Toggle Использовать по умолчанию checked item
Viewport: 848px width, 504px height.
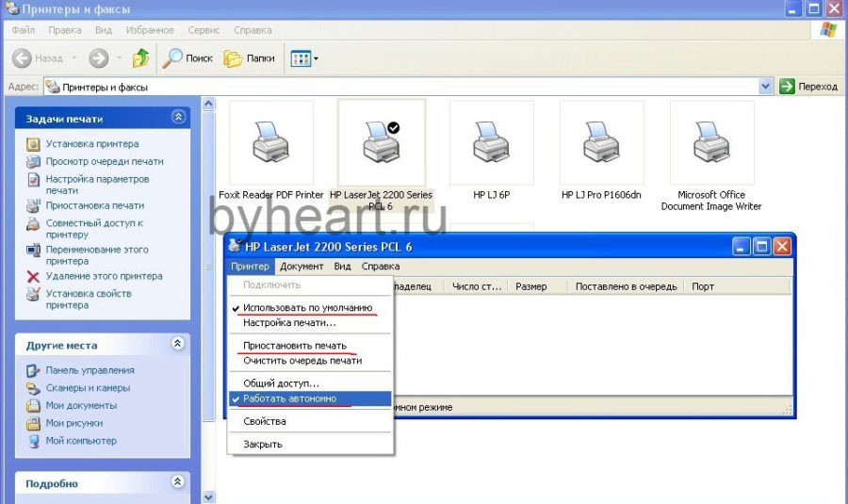point(309,307)
